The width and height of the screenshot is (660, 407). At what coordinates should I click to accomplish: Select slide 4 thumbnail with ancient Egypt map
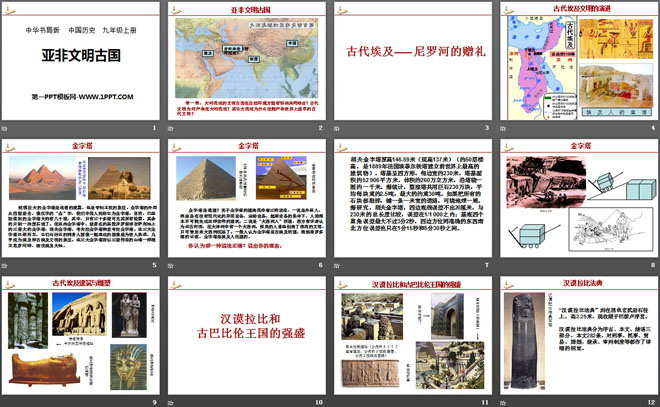[579, 61]
